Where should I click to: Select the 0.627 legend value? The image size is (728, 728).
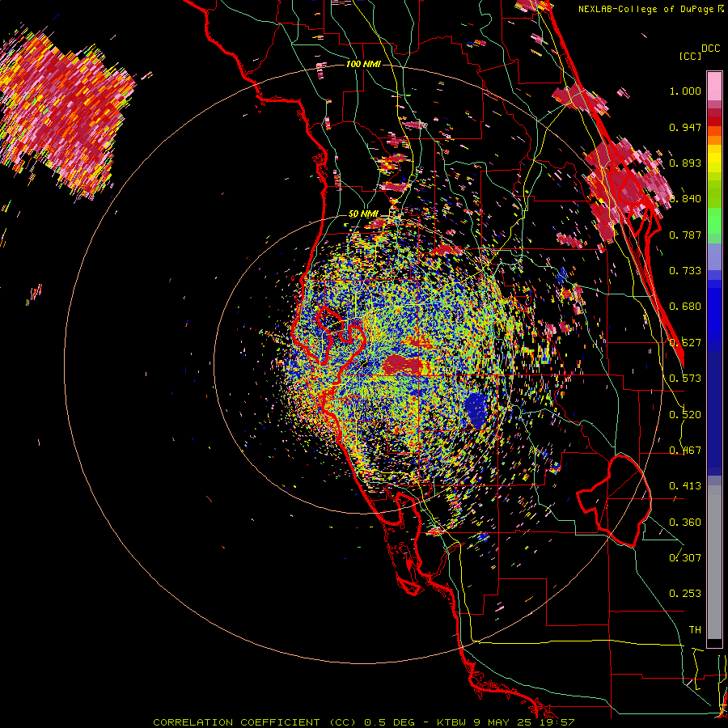(x=685, y=343)
